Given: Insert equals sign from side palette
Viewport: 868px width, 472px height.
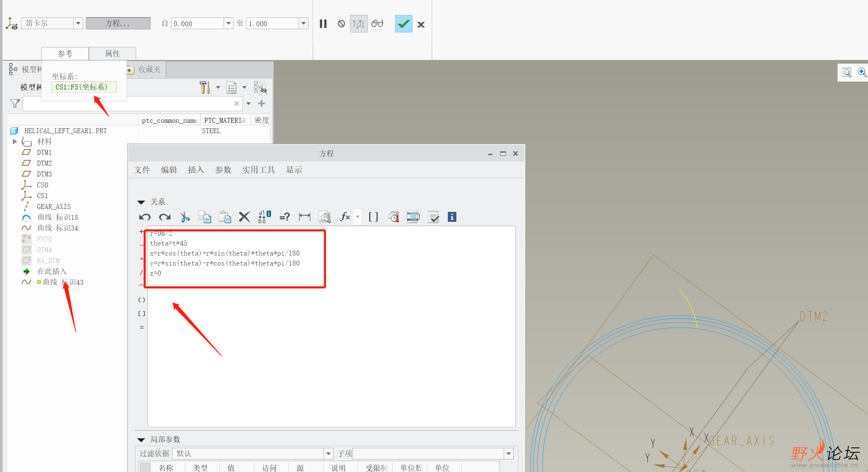Looking at the screenshot, I should coord(142,328).
